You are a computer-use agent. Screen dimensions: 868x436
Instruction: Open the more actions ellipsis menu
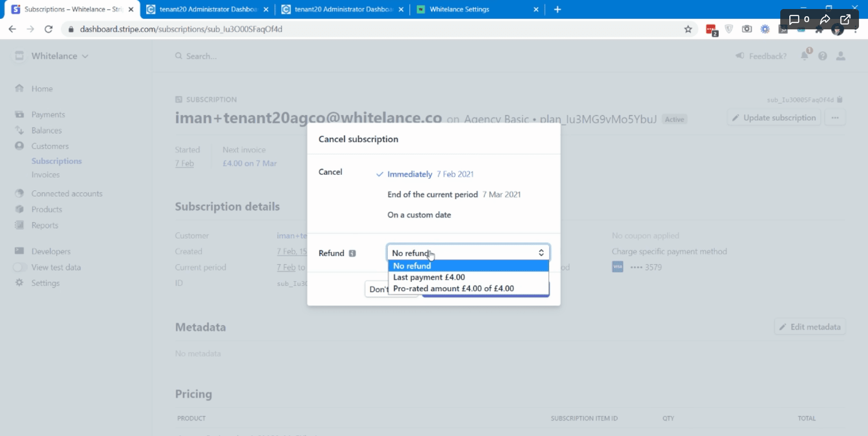pyautogui.click(x=835, y=118)
